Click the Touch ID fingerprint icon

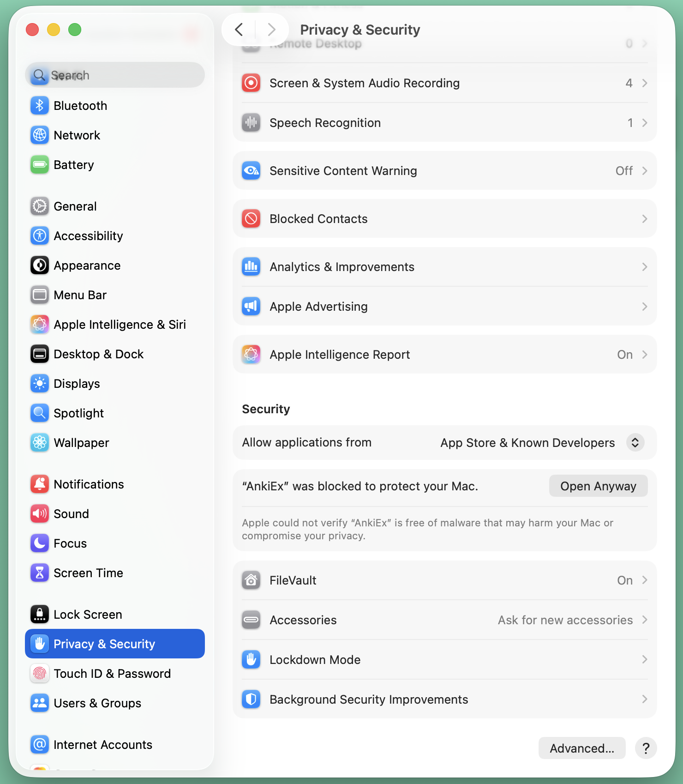(40, 674)
